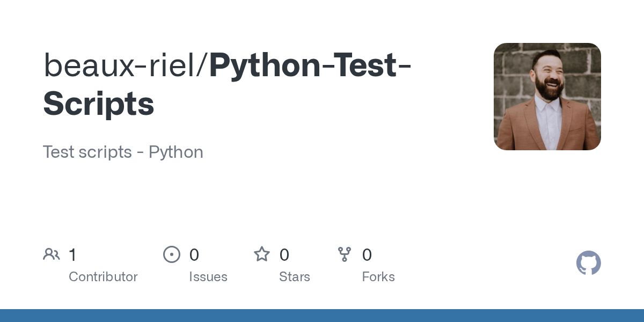Click the GitHub Octocat logo
This screenshot has height=322, width=644.
(x=588, y=264)
